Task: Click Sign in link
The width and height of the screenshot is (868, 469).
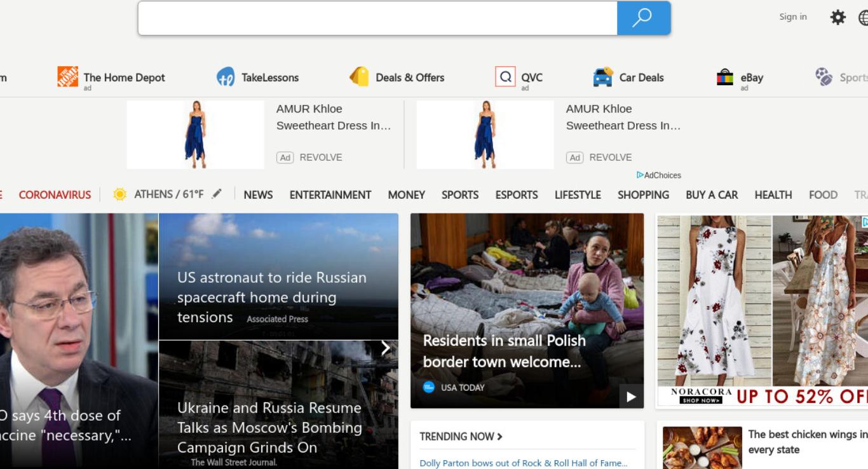Action: 793,17
